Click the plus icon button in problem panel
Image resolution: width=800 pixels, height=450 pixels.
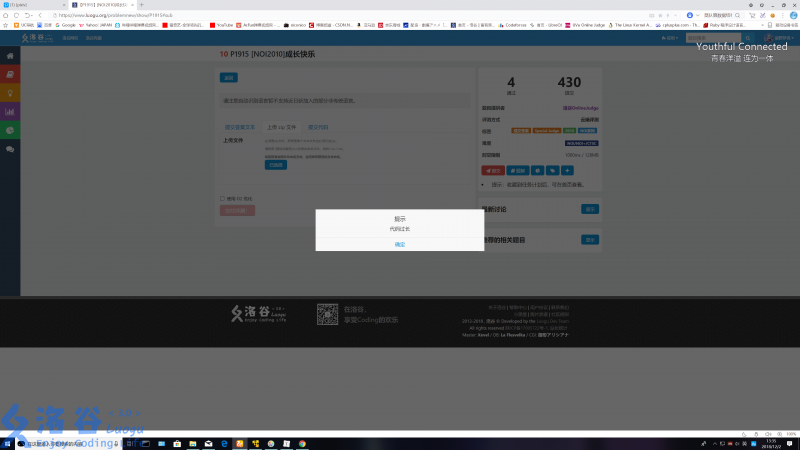568,170
